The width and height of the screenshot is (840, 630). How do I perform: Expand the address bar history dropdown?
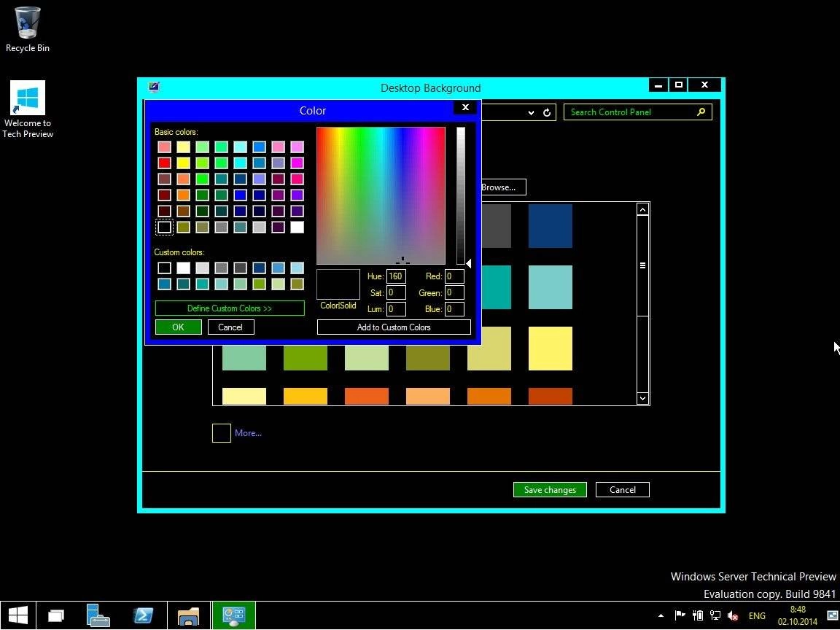click(x=531, y=112)
